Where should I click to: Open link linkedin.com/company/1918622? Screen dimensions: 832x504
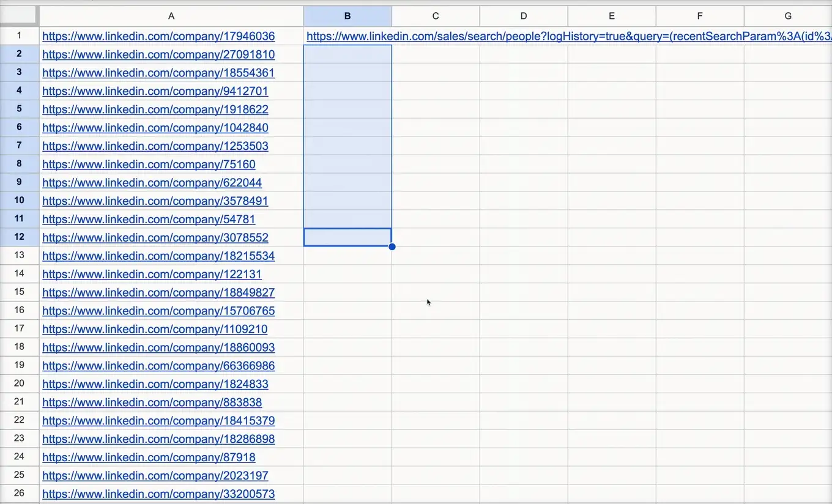[x=155, y=109]
